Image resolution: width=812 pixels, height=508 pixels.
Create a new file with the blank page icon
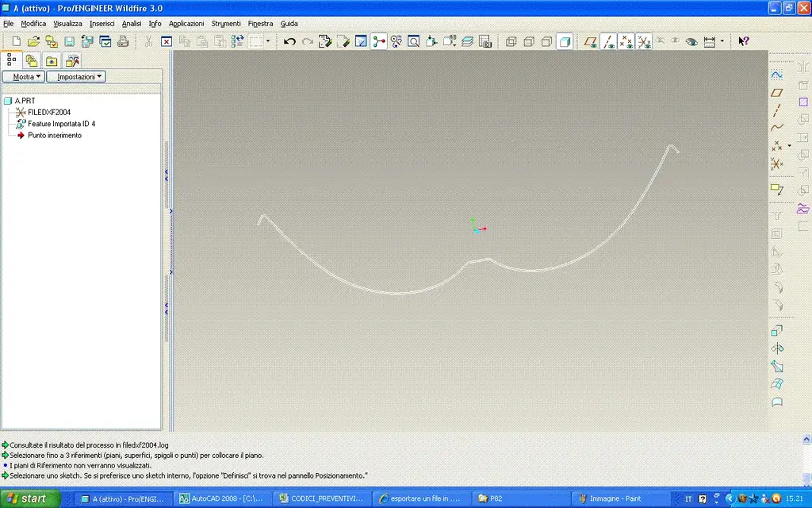click(x=16, y=41)
